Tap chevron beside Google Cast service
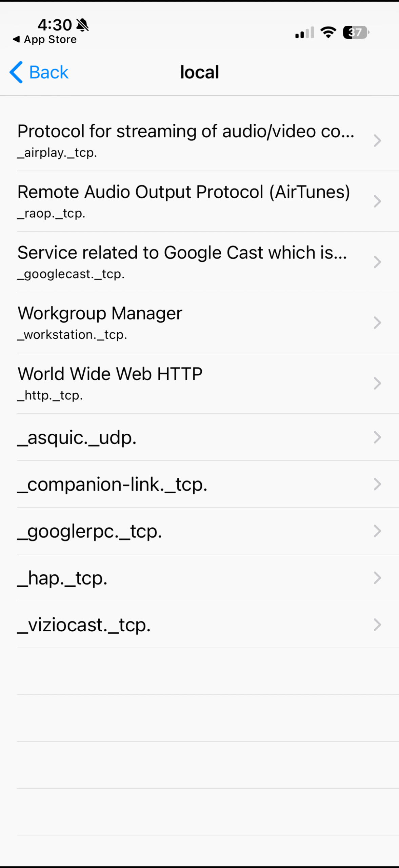Screen dimensions: 399x868 pyautogui.click(x=377, y=262)
